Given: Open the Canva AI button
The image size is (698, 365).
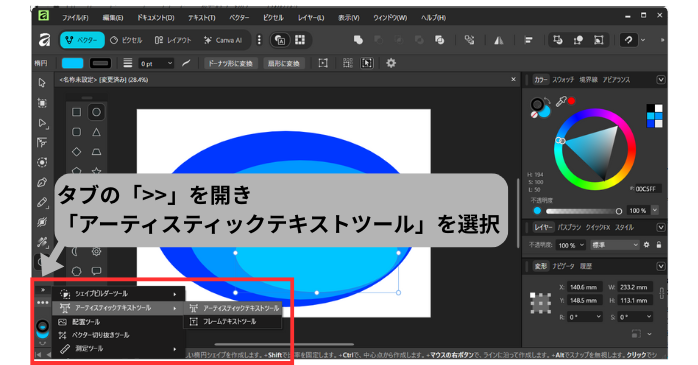Looking at the screenshot, I should [223, 40].
